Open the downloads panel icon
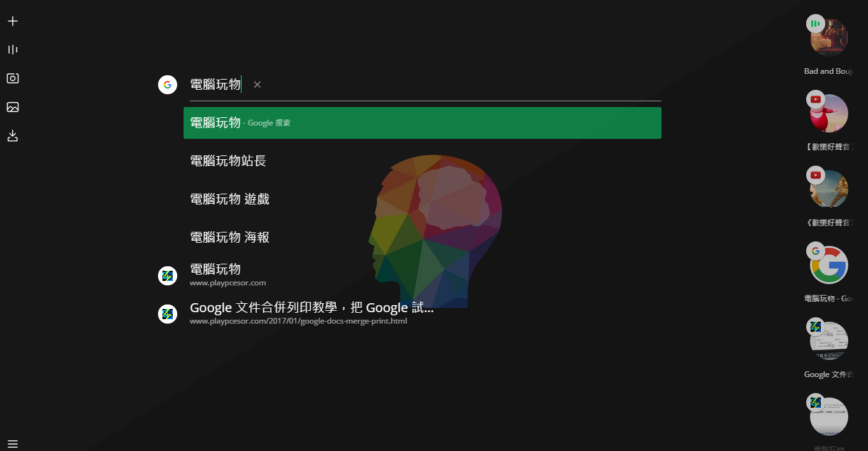Viewport: 868px width, 451px height. coord(13,136)
